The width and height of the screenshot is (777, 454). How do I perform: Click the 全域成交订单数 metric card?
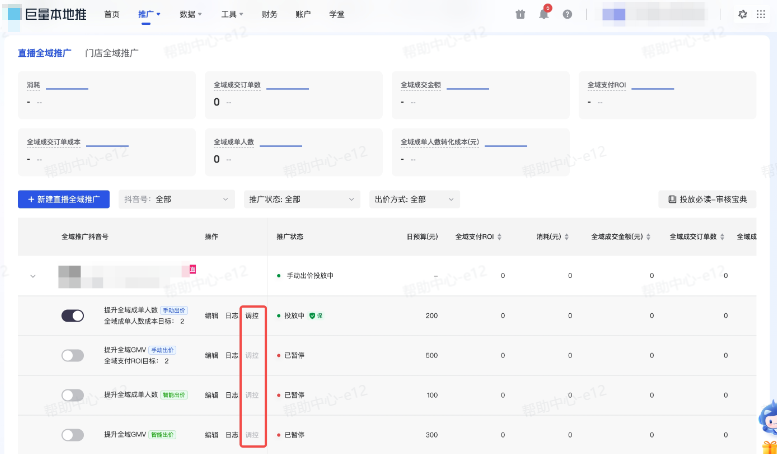point(294,95)
